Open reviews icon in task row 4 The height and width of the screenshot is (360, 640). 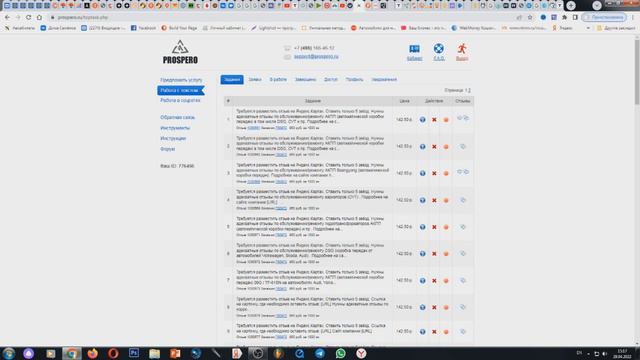click(462, 200)
